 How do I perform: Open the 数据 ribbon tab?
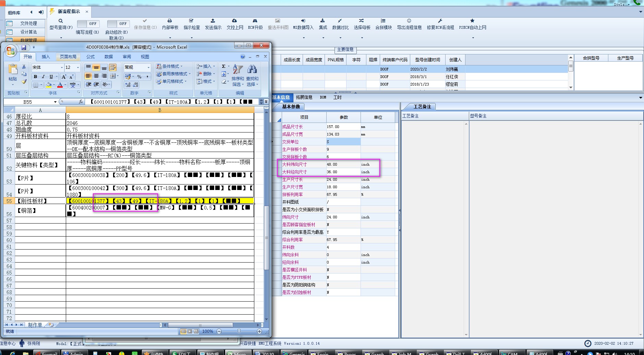(x=109, y=57)
